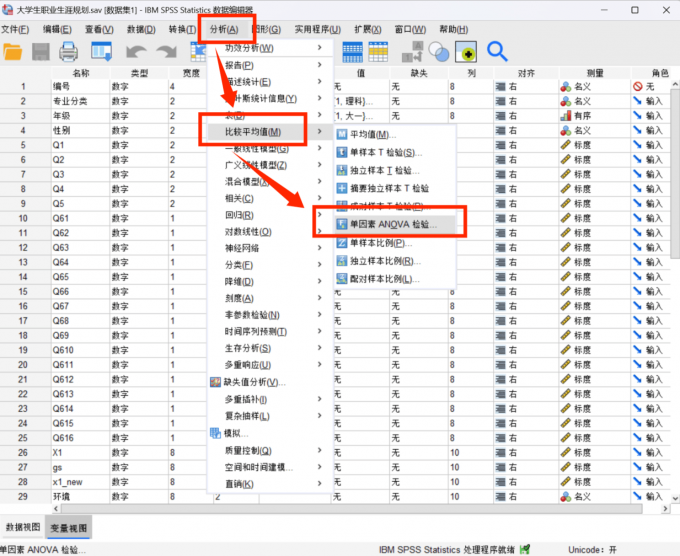Click the processor ready status bar icon
The image size is (680, 556).
point(525,549)
